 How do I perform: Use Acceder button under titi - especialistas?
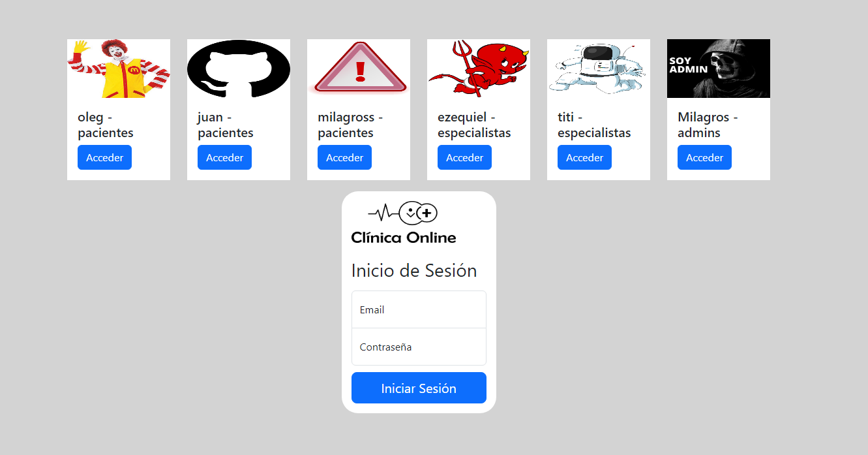click(584, 157)
